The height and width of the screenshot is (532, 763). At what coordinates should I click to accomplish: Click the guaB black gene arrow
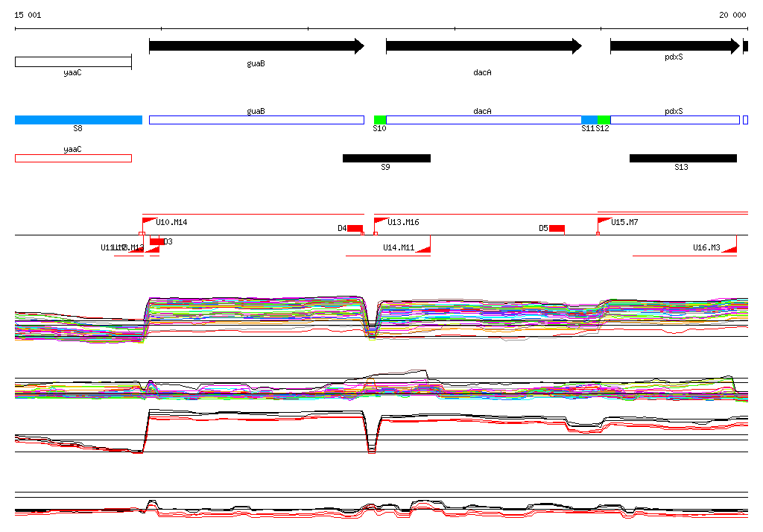[x=256, y=46]
